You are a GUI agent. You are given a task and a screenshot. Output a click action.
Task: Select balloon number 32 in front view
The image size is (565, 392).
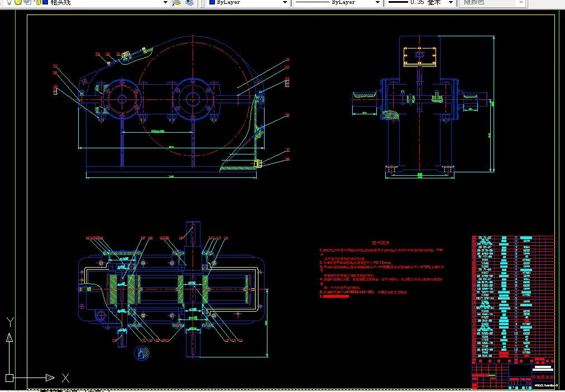click(287, 67)
